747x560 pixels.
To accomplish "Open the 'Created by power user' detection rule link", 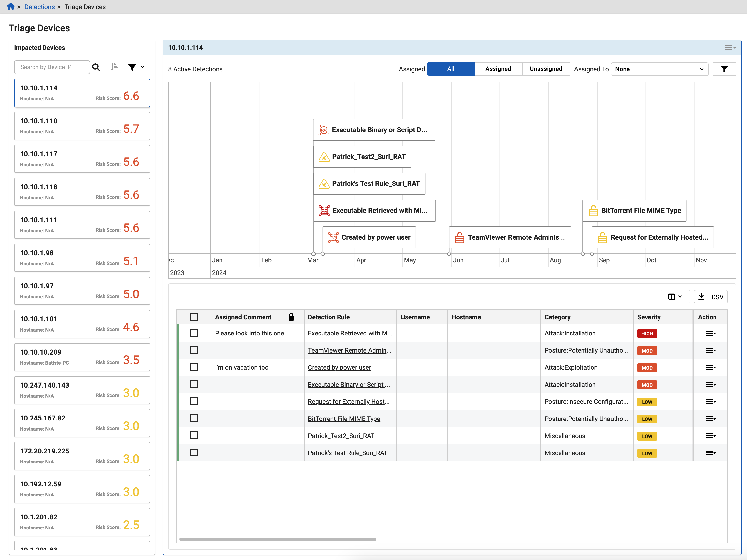I will coord(339,367).
